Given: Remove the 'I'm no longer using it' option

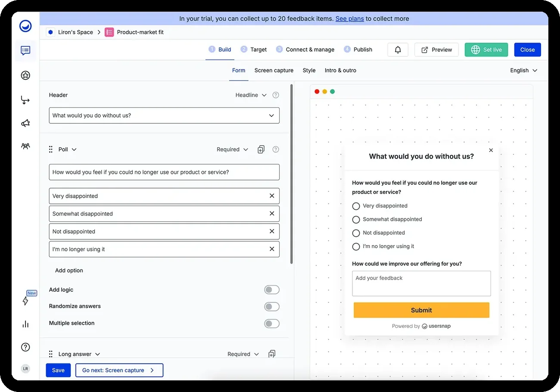Looking at the screenshot, I should 272,249.
